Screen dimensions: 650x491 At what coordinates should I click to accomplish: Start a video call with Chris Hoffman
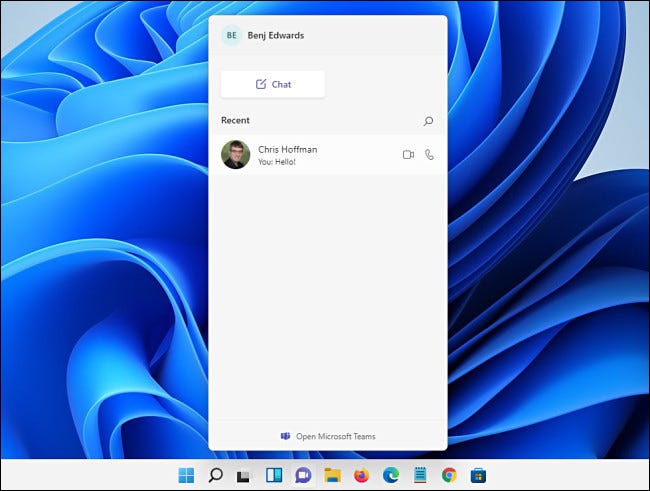[x=408, y=155]
